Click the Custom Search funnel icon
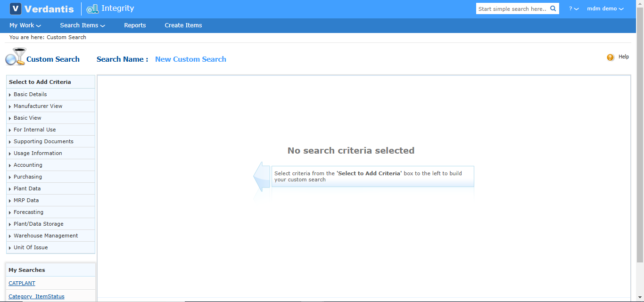Viewport: 644px width, 302px height. coord(15,57)
